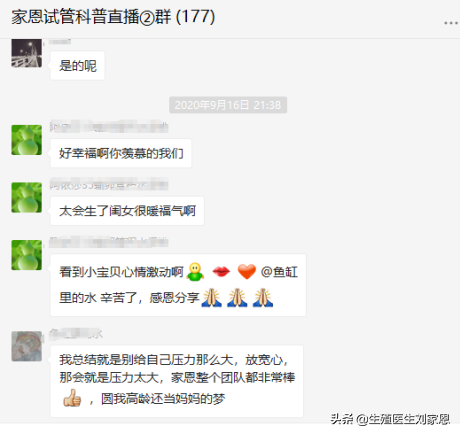Click the first praying hands emoji
This screenshot has height=435, width=460.
[x=211, y=297]
